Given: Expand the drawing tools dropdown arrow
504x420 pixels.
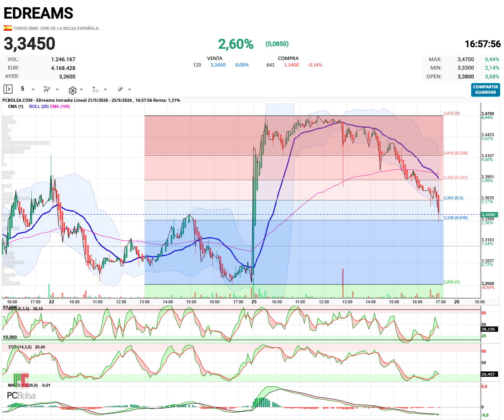Looking at the screenshot, I should [129, 90].
